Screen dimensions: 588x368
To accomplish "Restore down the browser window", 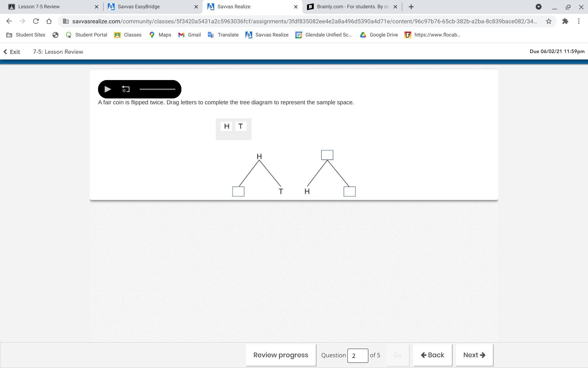I will 568,7.
